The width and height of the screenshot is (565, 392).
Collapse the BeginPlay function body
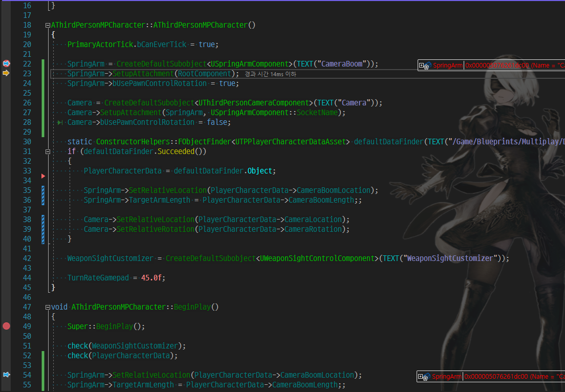[47, 307]
